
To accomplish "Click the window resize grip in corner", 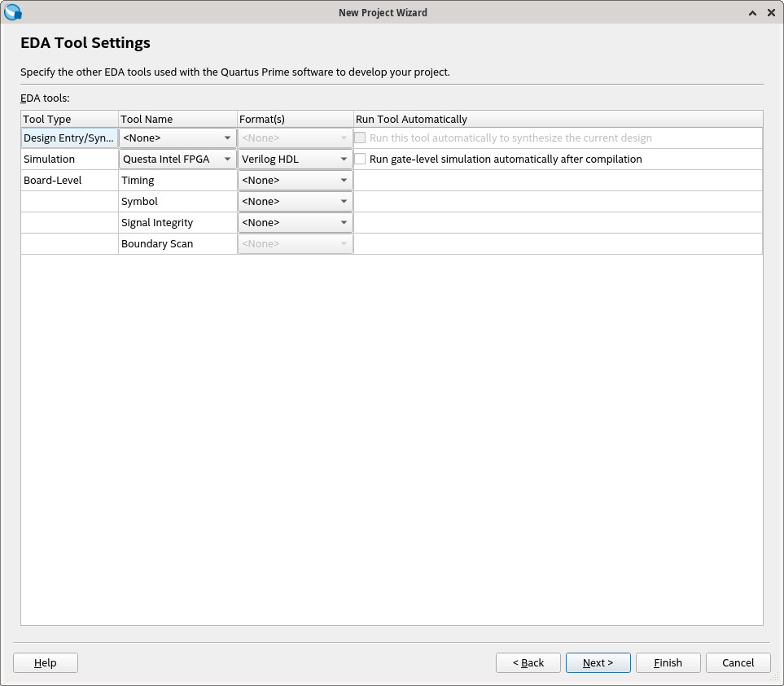I will click(775, 678).
